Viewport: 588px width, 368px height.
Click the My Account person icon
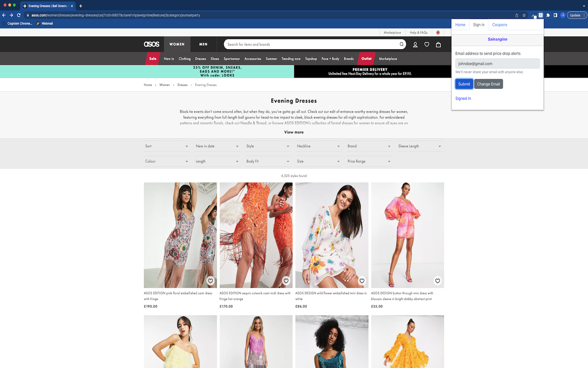(x=415, y=44)
